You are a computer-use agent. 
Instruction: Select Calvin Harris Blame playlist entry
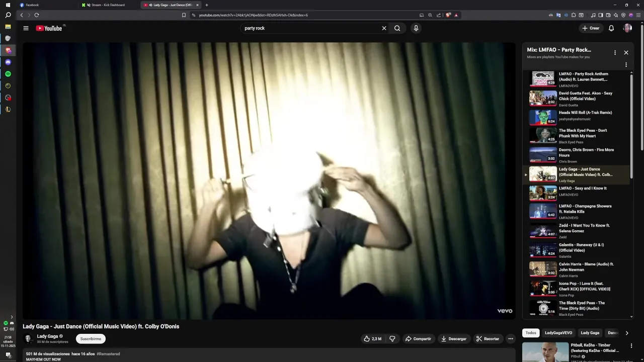[x=576, y=269]
